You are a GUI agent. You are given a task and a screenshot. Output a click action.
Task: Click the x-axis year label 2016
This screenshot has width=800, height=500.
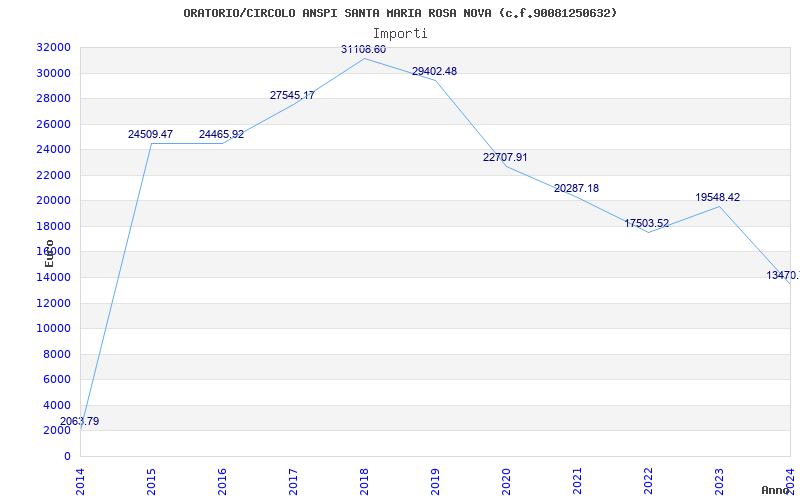(222, 481)
